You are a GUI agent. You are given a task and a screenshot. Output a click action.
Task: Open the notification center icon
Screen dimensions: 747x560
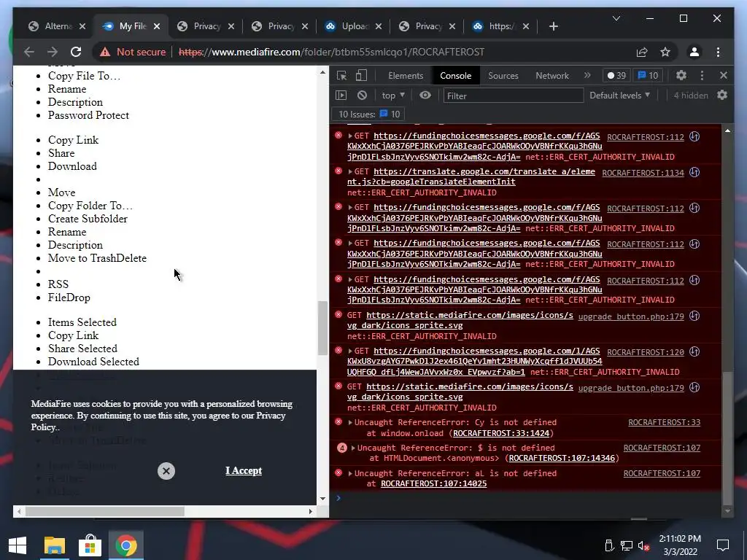(723, 545)
